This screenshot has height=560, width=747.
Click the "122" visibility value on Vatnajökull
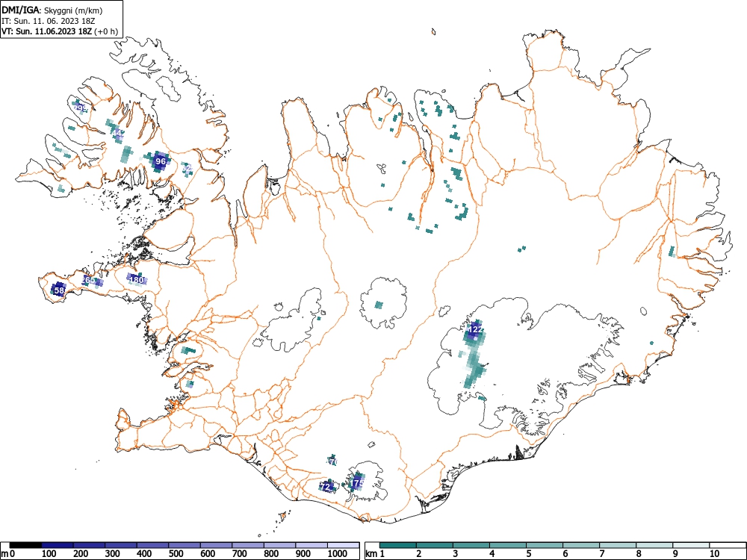[x=475, y=329]
